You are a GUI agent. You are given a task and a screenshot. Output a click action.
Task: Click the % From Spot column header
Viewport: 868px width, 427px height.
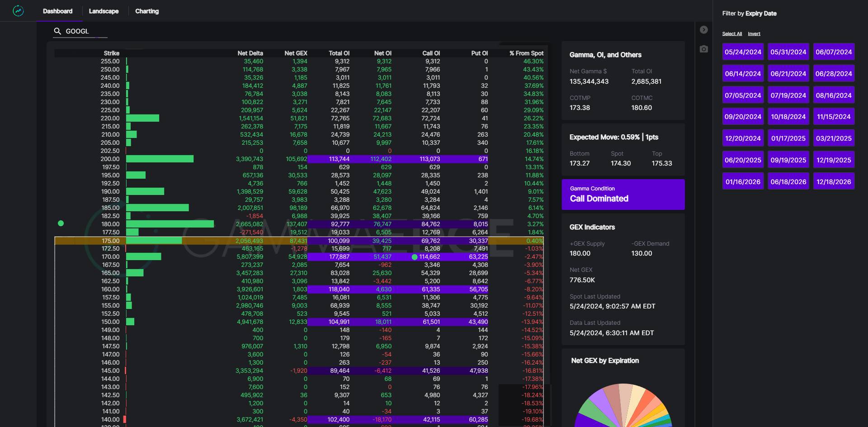pyautogui.click(x=526, y=53)
